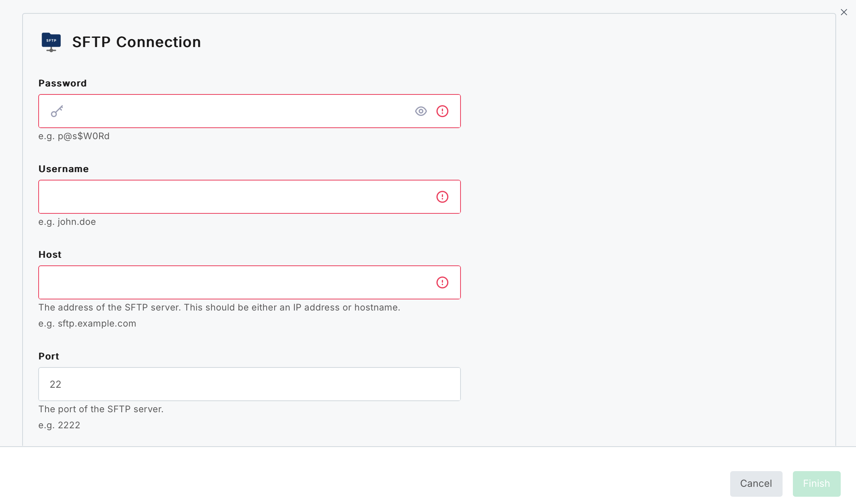Click the Finish button
The image size is (856, 504).
(x=816, y=484)
